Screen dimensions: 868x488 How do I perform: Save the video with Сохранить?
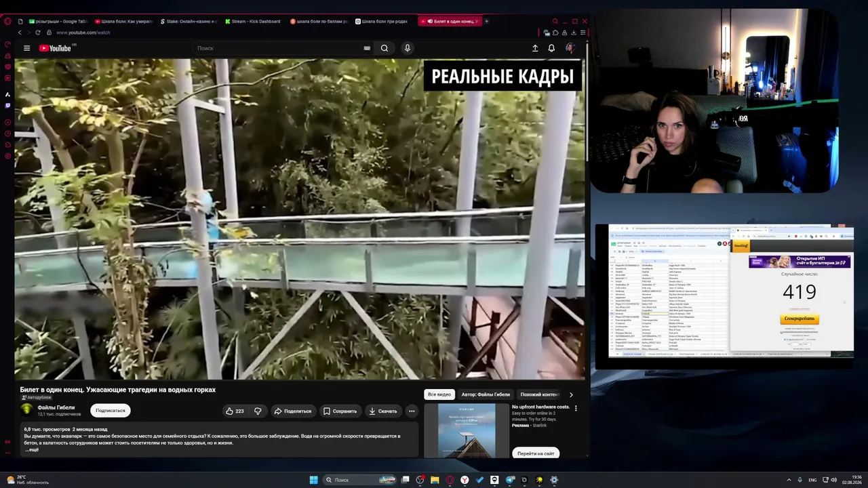point(340,411)
